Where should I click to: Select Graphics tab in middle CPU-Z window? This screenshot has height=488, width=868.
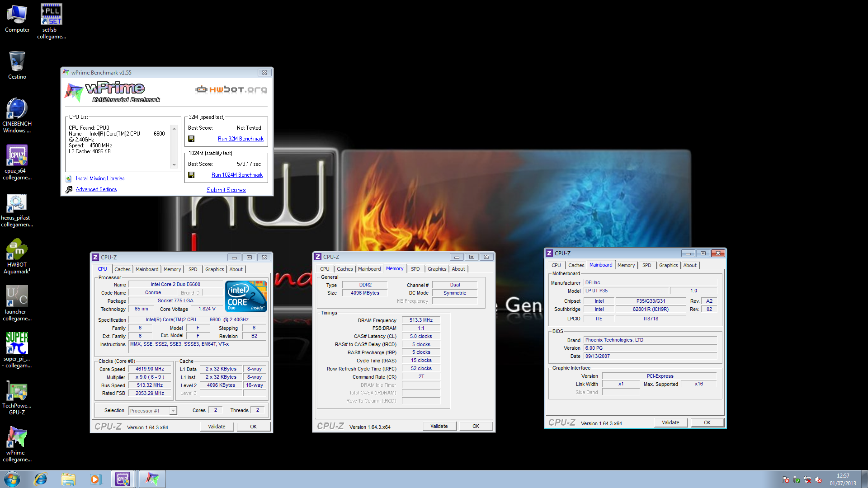point(437,269)
